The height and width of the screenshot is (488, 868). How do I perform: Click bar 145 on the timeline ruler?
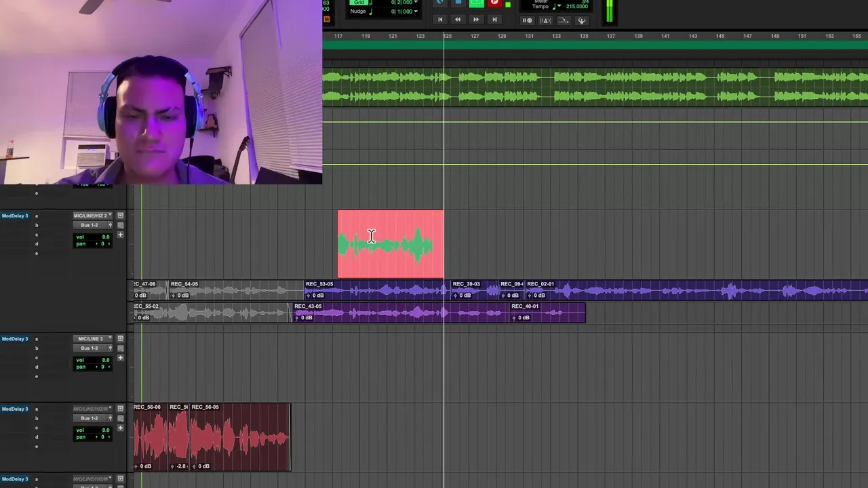click(720, 36)
